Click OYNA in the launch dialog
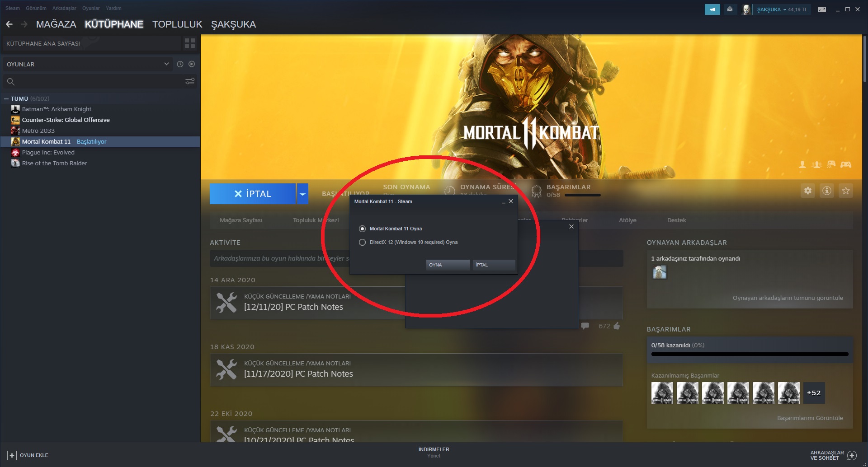868x467 pixels. pyautogui.click(x=448, y=265)
